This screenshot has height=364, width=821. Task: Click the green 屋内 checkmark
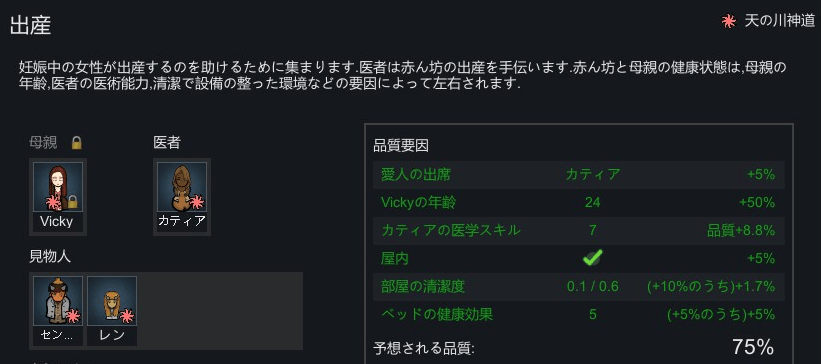point(592,258)
